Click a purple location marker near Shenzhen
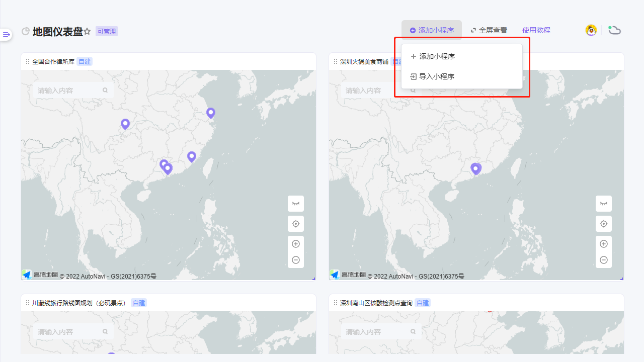 [x=476, y=169]
